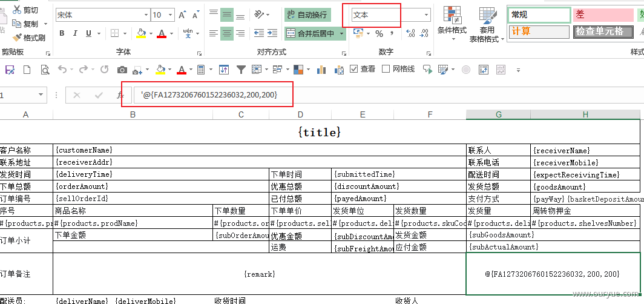The height and width of the screenshot is (304, 644).
Task: Increase the cell indent
Action: (272, 33)
